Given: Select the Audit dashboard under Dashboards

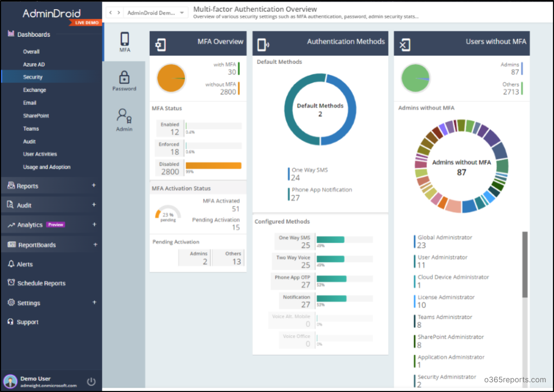Looking at the screenshot, I should [29, 142].
